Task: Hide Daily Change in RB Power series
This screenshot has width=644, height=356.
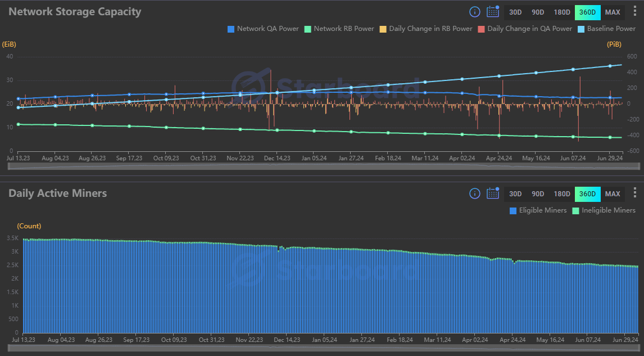Action: (426, 29)
